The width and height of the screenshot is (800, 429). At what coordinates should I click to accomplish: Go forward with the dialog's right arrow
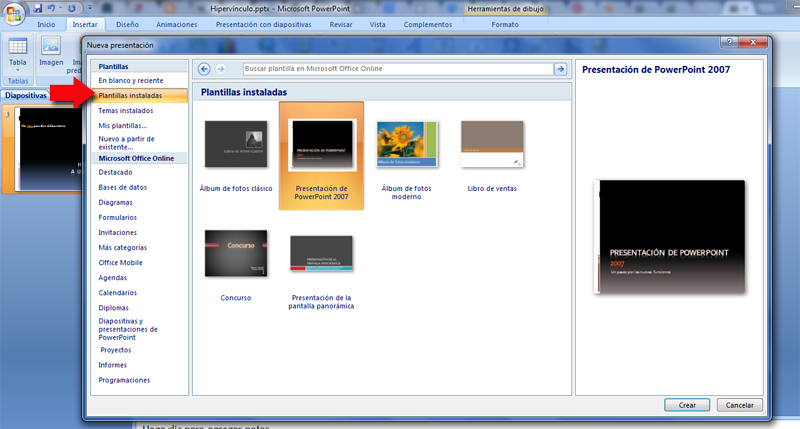[221, 69]
